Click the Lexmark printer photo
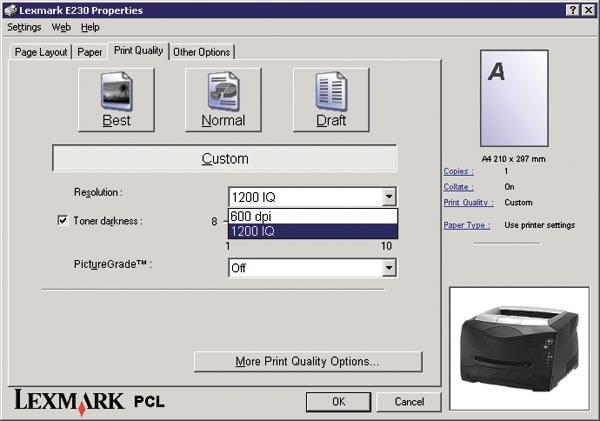Screen dimensions: 600x421 pyautogui.click(x=519, y=349)
